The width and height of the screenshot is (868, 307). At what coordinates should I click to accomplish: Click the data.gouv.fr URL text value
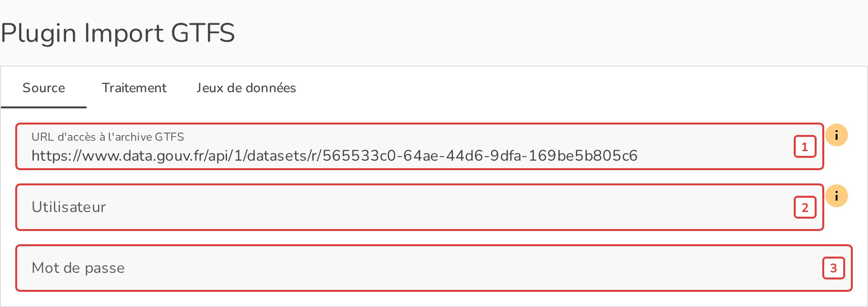click(334, 156)
